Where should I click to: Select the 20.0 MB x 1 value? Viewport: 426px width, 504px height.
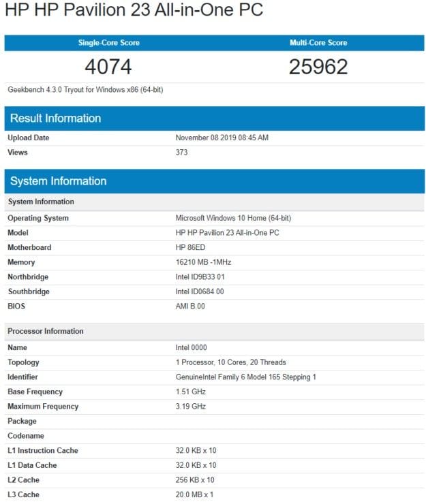pos(194,494)
